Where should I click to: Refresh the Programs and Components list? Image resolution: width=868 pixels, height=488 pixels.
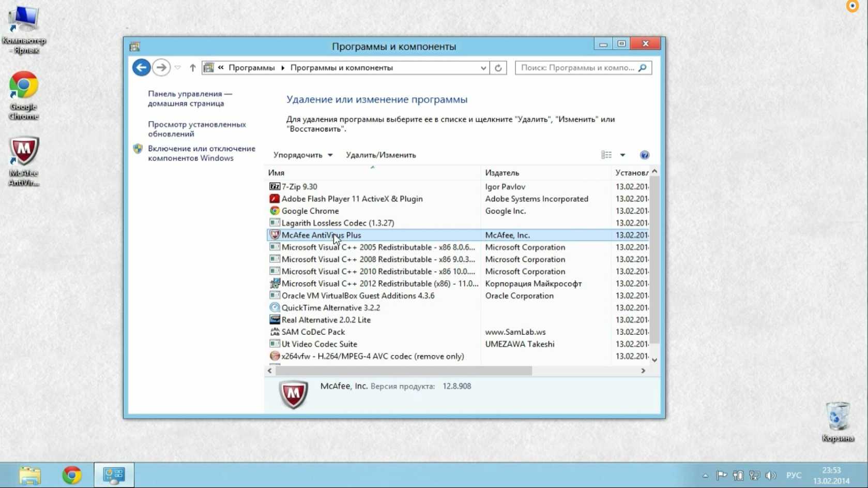pos(498,68)
